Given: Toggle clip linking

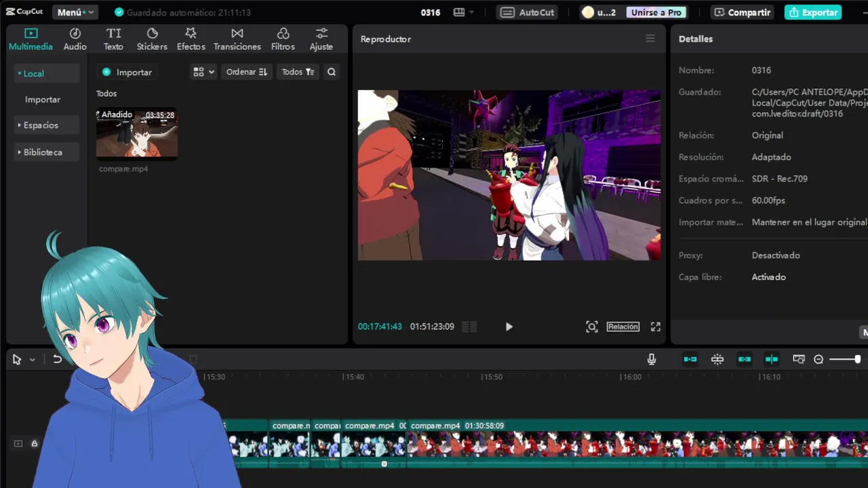Looking at the screenshot, I should click(x=745, y=359).
